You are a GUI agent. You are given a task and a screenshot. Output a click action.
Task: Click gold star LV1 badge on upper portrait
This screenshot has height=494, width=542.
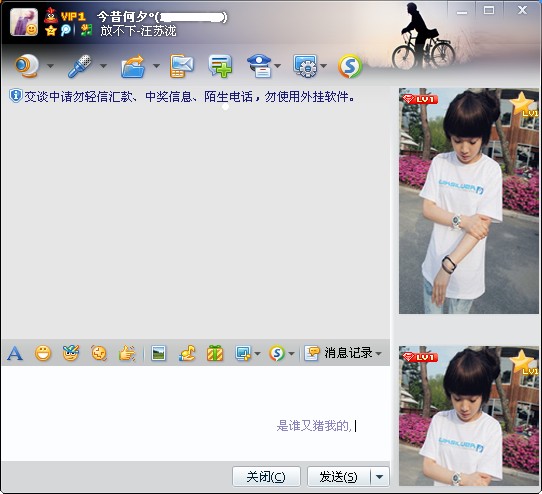pos(524,104)
